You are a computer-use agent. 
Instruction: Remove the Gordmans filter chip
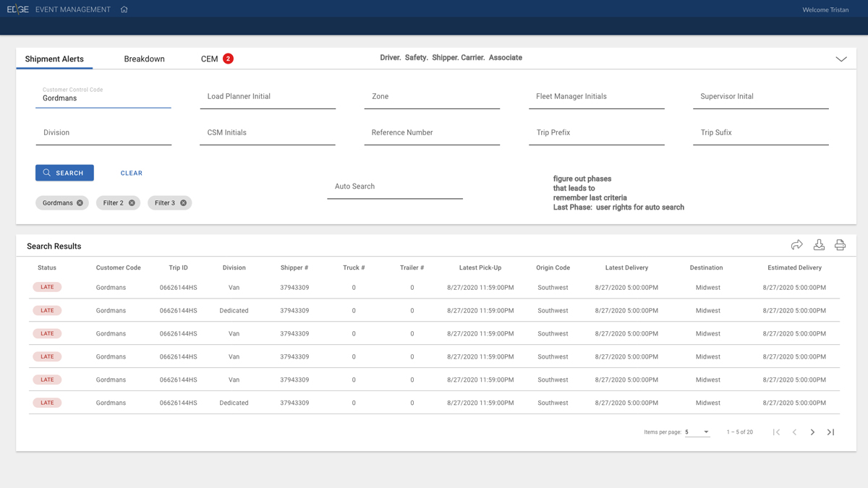[x=80, y=203]
